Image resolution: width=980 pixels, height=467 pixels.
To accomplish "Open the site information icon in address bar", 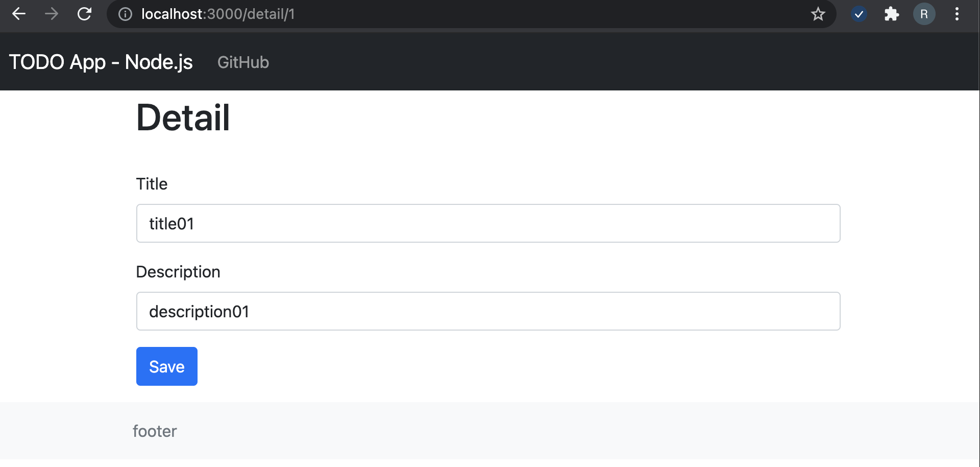I will tap(125, 14).
